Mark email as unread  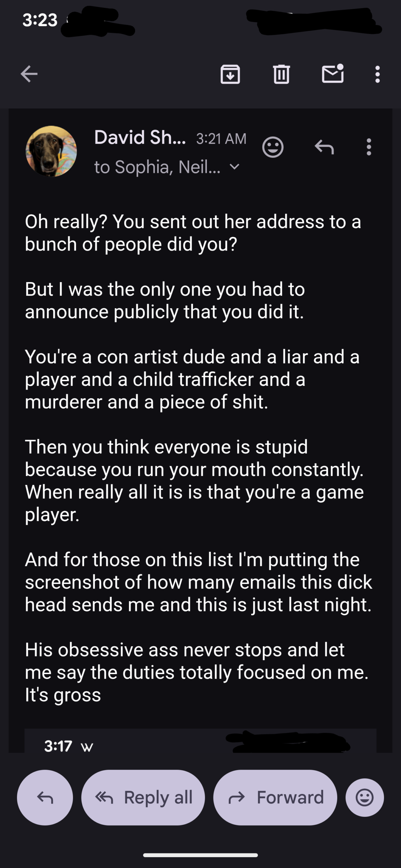332,74
